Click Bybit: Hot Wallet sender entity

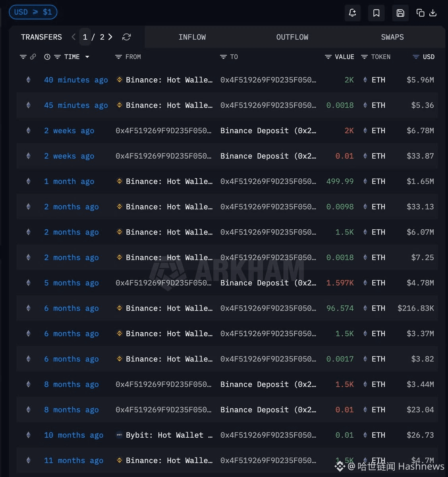coord(169,435)
